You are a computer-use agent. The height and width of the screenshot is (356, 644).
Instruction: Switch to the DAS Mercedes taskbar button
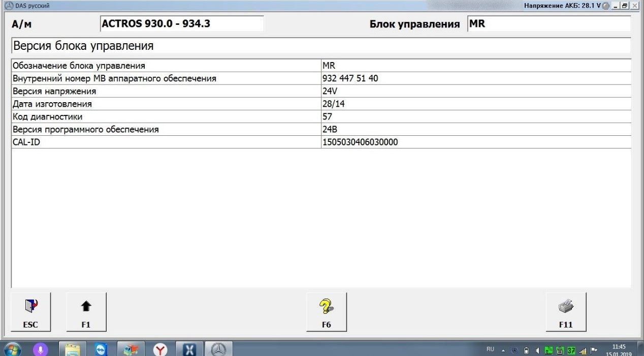(219, 349)
